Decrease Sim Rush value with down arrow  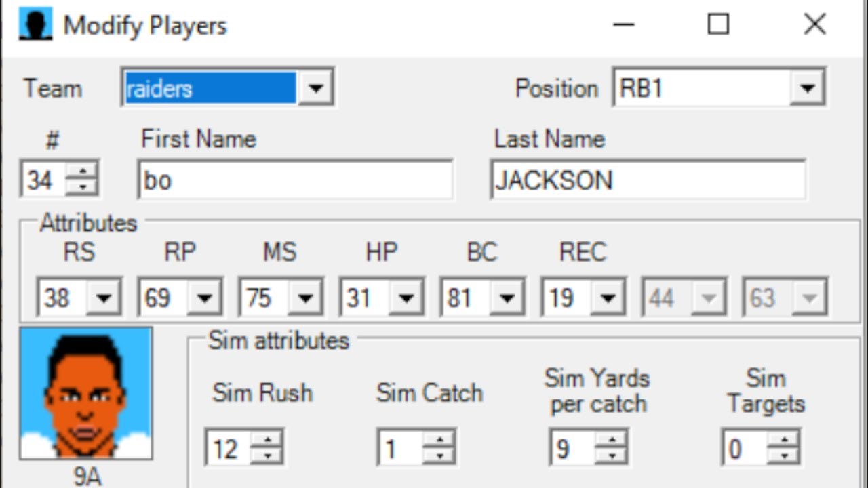pos(268,456)
